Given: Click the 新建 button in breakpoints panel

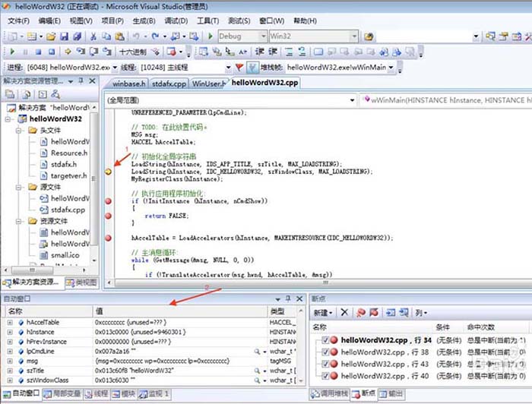Looking at the screenshot, I should click(x=323, y=312).
